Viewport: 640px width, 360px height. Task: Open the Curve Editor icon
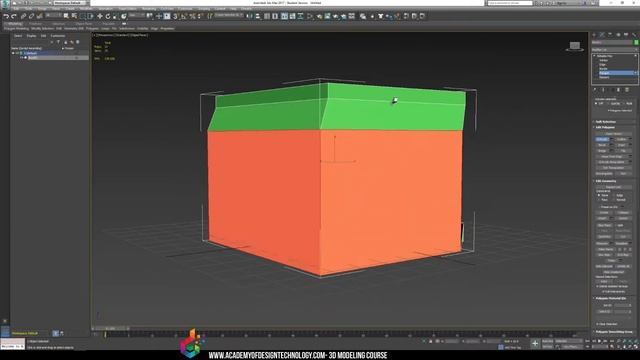pyautogui.click(x=292, y=16)
